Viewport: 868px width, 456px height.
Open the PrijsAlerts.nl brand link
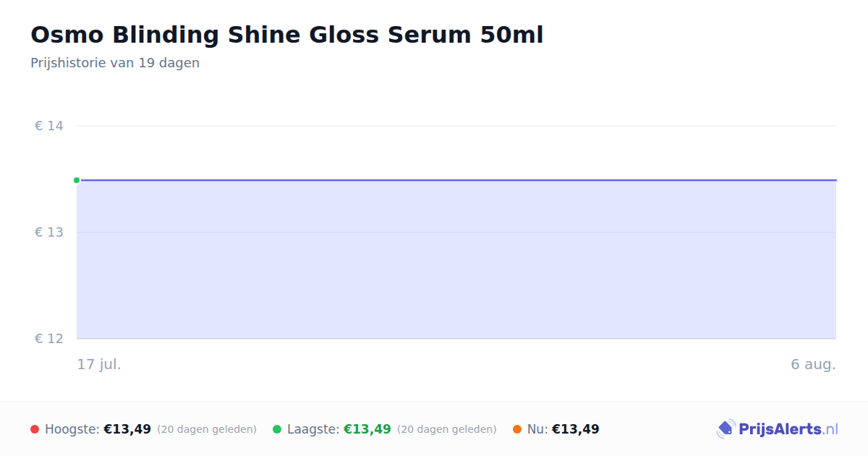(778, 429)
